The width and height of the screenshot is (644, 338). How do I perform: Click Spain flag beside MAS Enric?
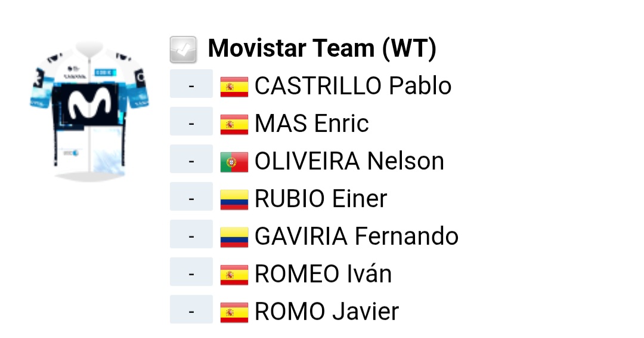(x=234, y=125)
